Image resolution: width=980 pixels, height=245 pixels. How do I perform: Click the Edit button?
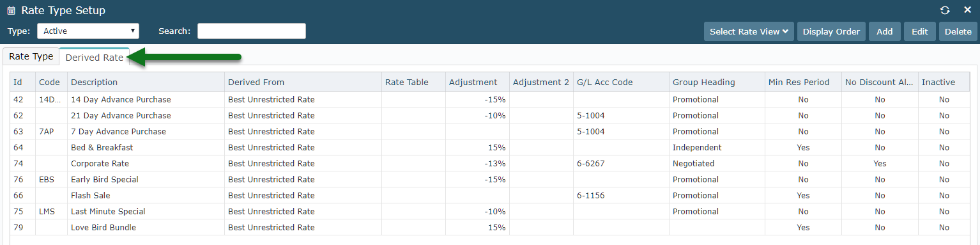coord(920,31)
